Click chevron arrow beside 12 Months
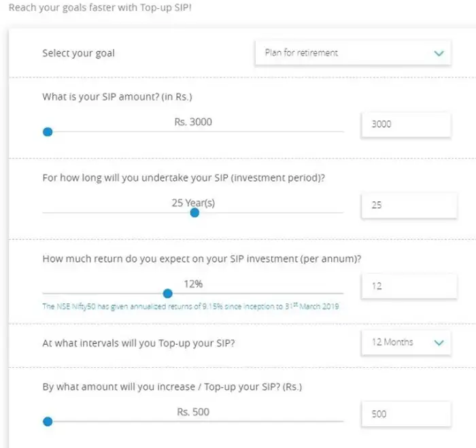 tap(439, 343)
